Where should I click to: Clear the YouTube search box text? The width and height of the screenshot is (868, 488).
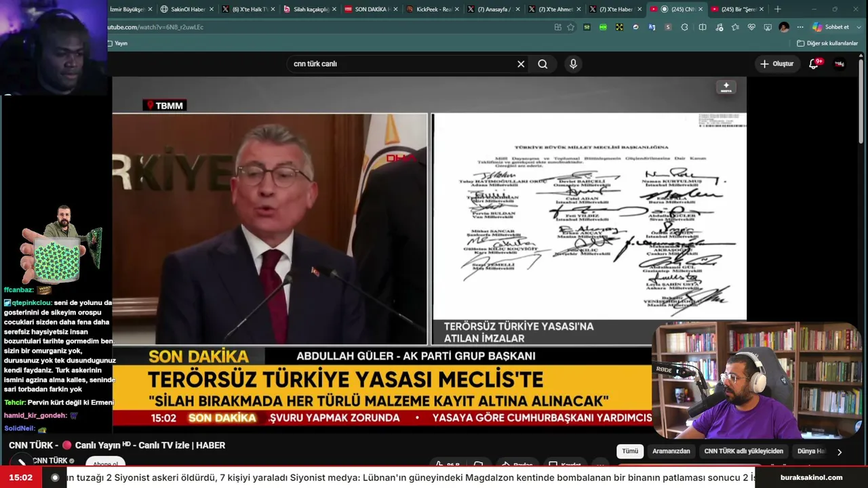pos(521,64)
